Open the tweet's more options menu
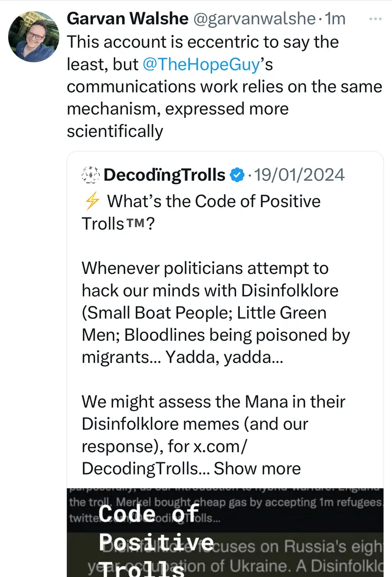The height and width of the screenshot is (577, 392). pos(374,18)
